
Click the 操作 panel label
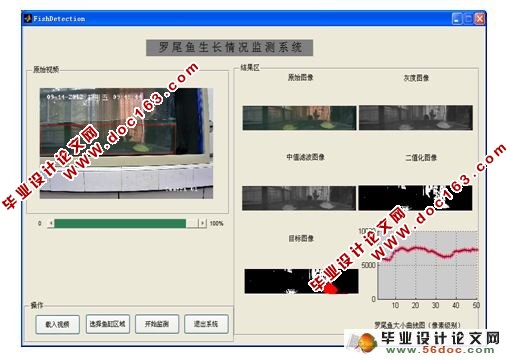point(37,305)
